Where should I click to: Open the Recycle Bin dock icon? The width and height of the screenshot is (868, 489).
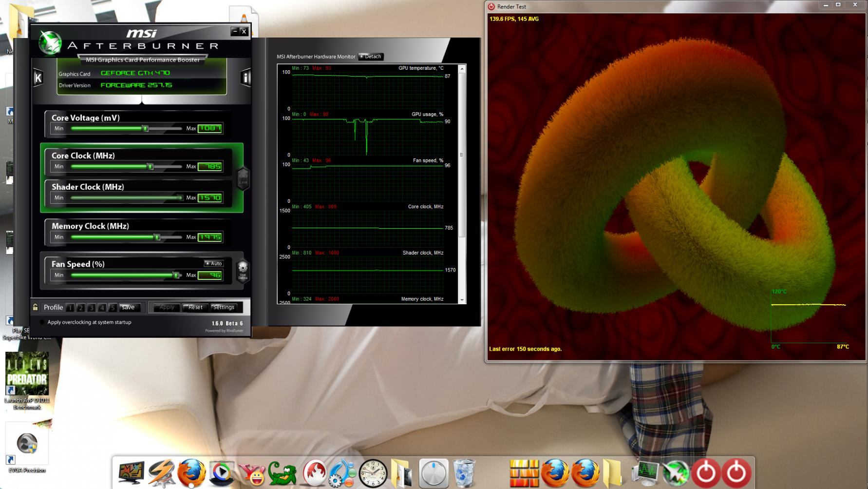tap(464, 473)
